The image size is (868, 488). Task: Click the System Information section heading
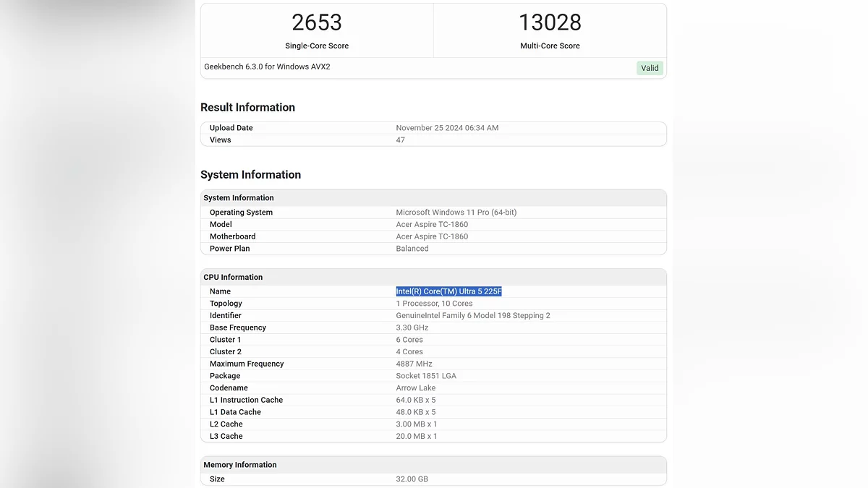click(x=250, y=175)
